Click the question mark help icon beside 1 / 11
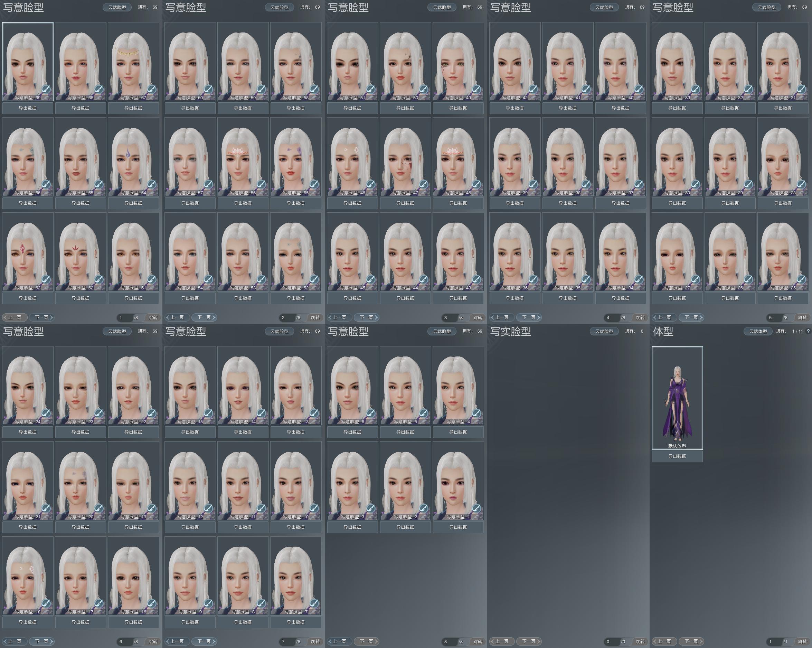The width and height of the screenshot is (812, 648). (808, 331)
